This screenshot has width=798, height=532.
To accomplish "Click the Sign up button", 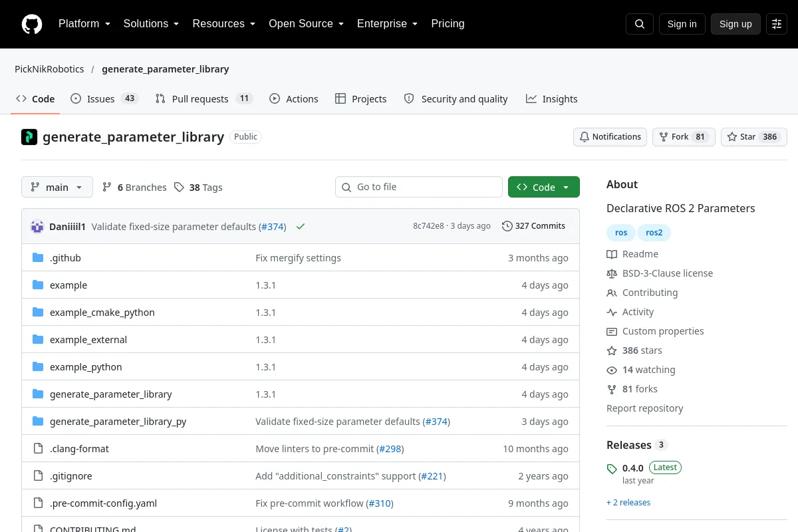I will (x=735, y=24).
